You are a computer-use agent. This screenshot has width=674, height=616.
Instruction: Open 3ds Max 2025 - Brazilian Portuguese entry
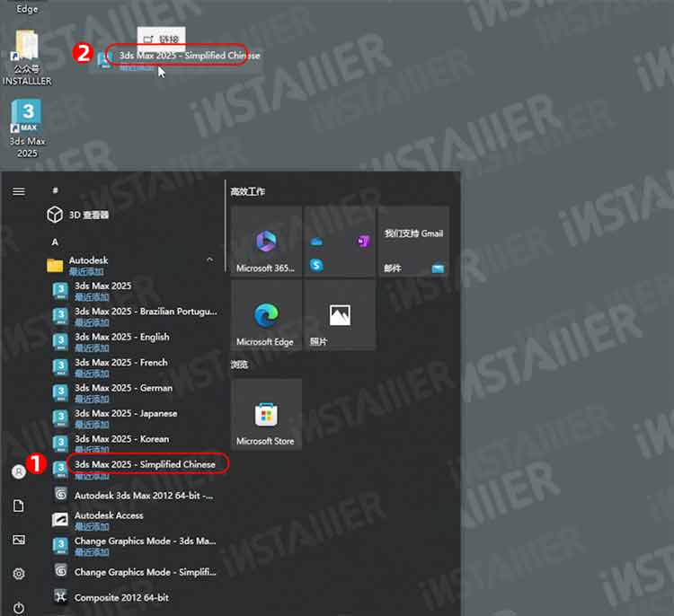point(134,316)
